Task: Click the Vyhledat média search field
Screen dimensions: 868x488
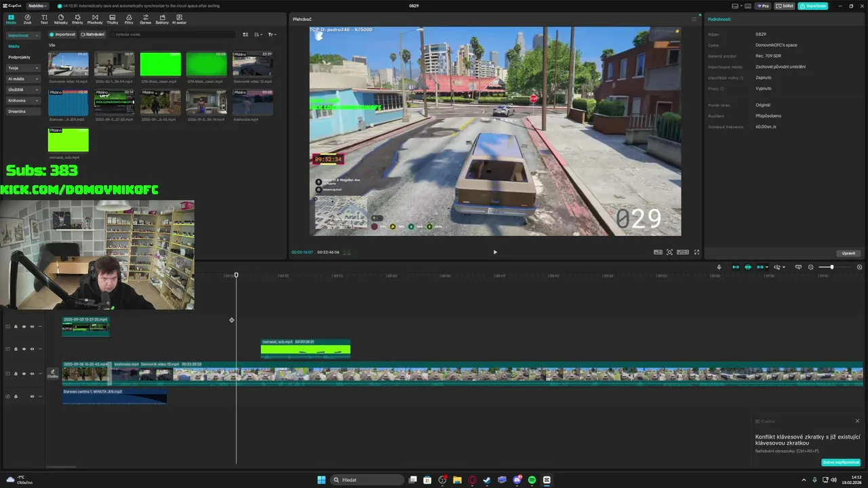Action: 173,34
